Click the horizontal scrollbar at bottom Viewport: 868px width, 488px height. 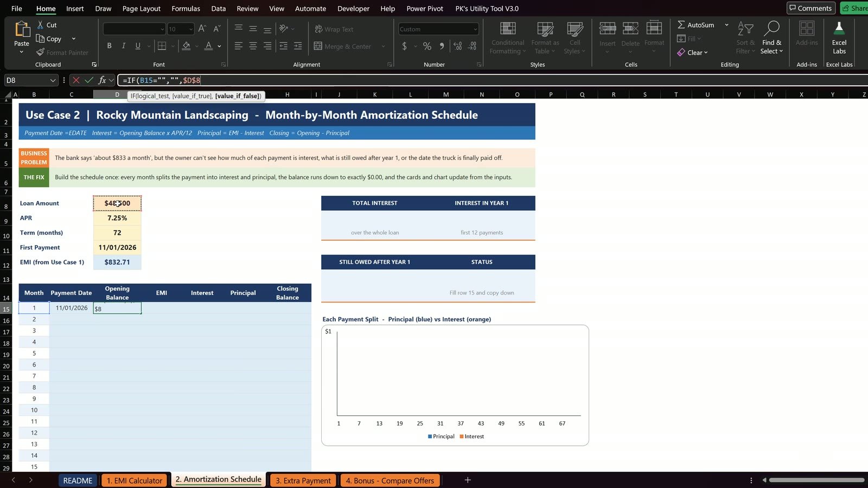(x=816, y=480)
